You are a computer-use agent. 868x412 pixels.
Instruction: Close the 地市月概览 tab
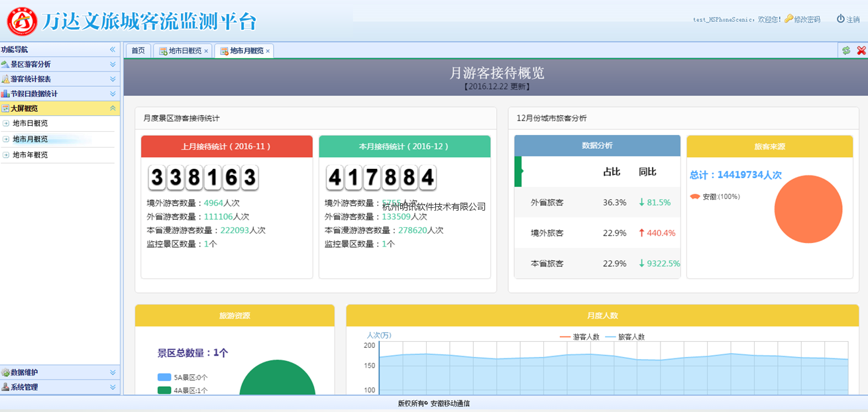[x=268, y=51]
